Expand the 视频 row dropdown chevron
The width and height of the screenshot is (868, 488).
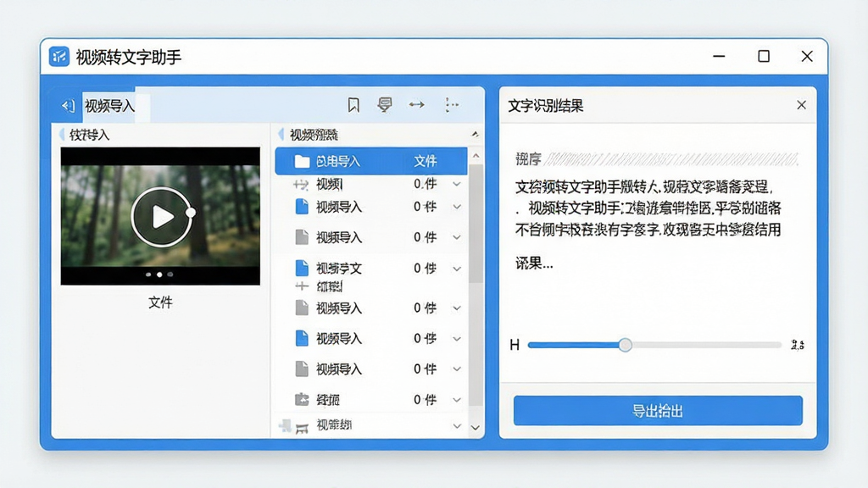(457, 184)
